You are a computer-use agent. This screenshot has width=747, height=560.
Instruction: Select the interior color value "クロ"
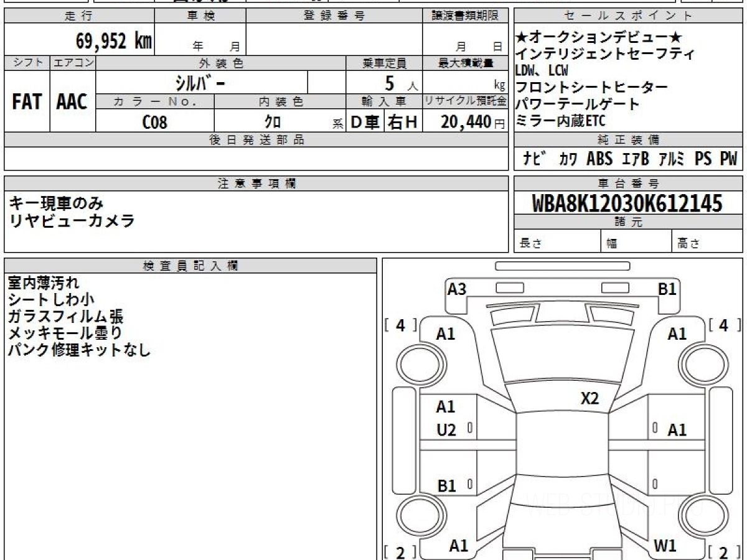click(273, 122)
